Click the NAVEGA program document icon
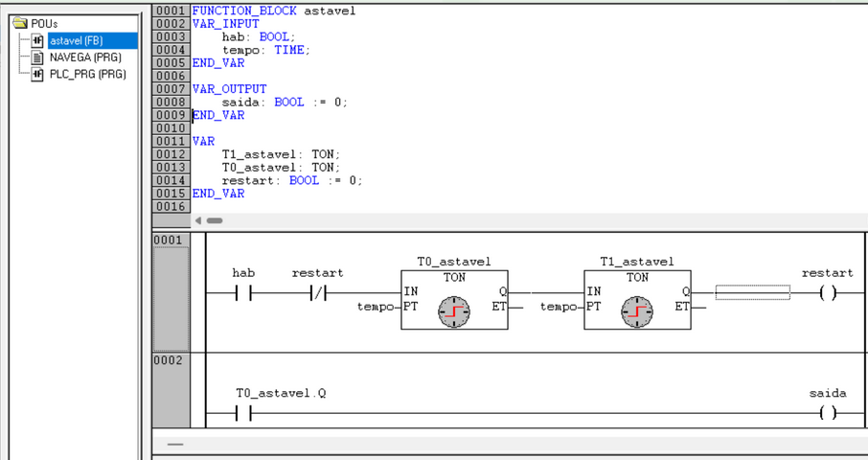Image resolution: width=868 pixels, height=460 pixels. 37,57
